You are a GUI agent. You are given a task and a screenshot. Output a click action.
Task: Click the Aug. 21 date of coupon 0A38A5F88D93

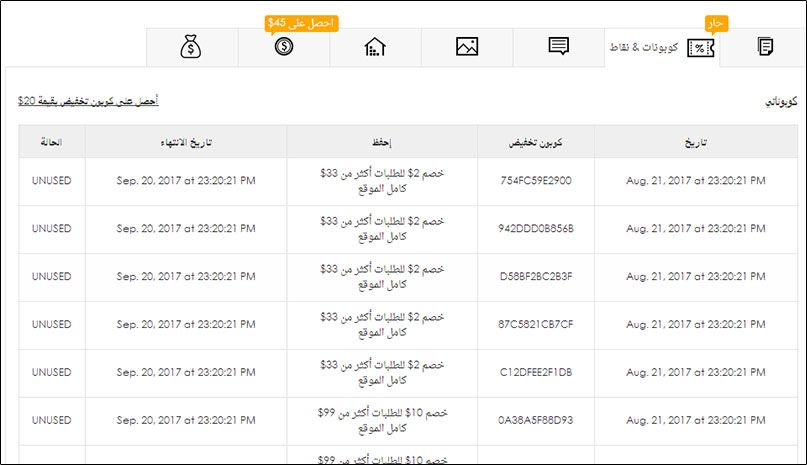click(x=696, y=420)
